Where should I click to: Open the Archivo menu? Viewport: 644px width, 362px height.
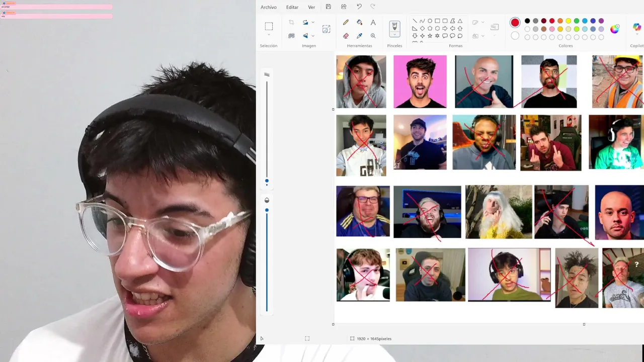268,7
